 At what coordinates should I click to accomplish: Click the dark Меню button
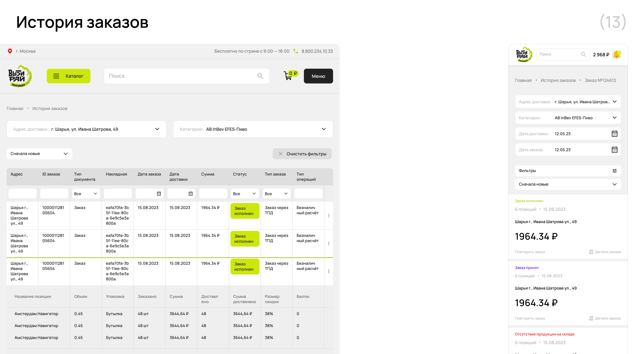pos(318,76)
